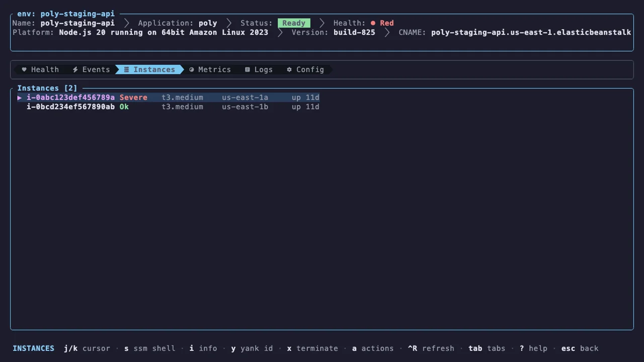Click the pie chart icon on Metrics tab
The image size is (644, 362).
[192, 69]
